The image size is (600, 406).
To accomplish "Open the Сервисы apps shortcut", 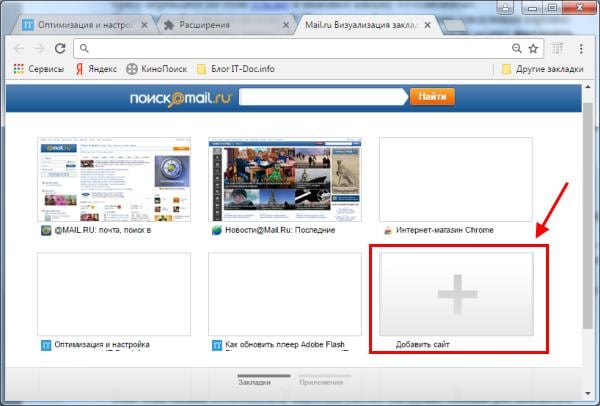I will [x=38, y=69].
